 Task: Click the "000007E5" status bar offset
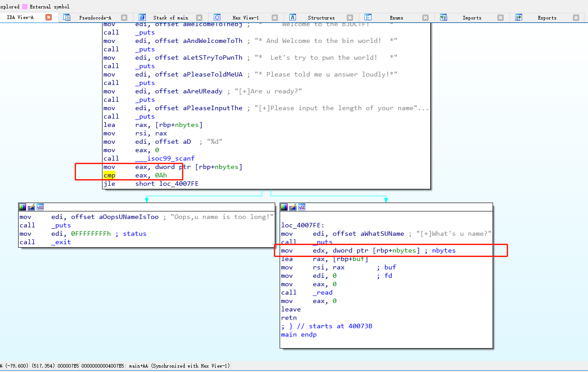coord(68,366)
